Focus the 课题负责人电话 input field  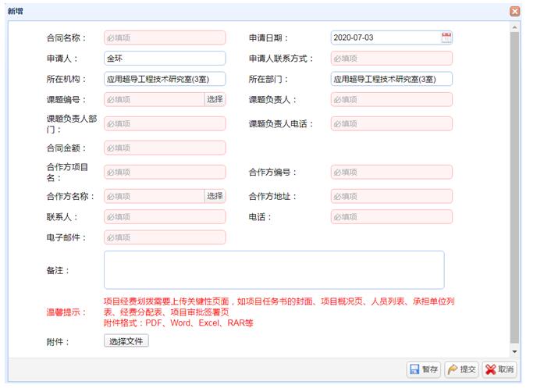tap(392, 123)
